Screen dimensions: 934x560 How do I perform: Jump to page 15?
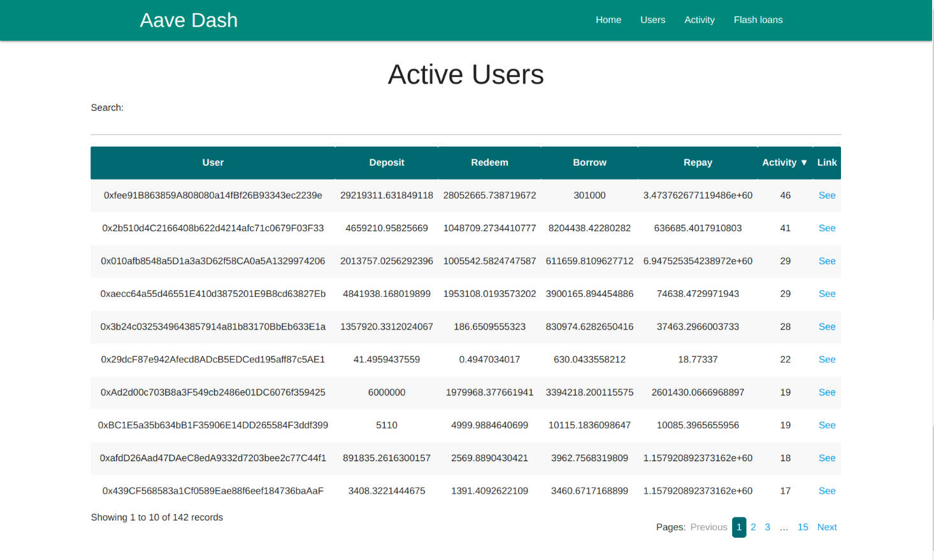[803, 527]
